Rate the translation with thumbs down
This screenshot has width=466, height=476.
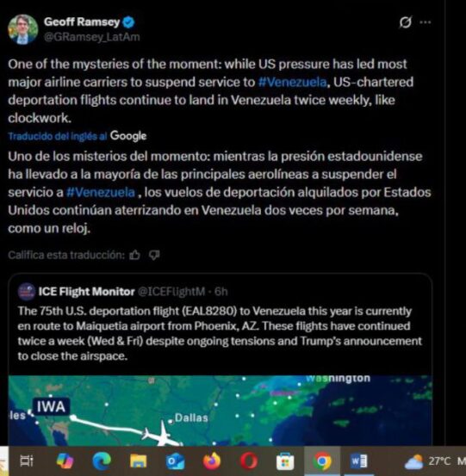pos(154,256)
